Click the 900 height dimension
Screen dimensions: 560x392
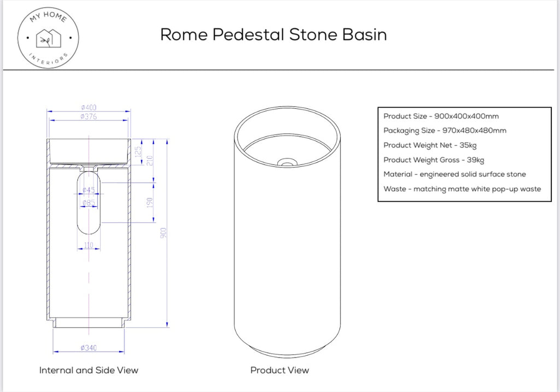click(163, 232)
